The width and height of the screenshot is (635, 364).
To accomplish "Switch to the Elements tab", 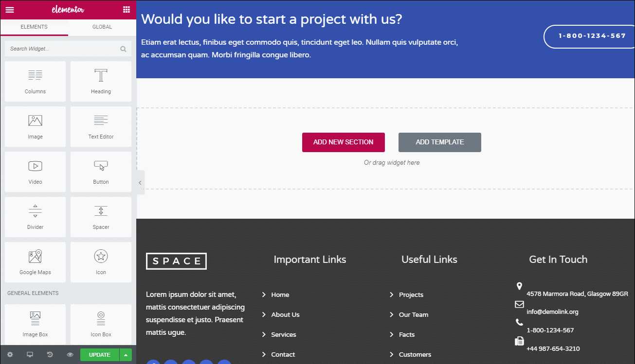I will 34,27.
